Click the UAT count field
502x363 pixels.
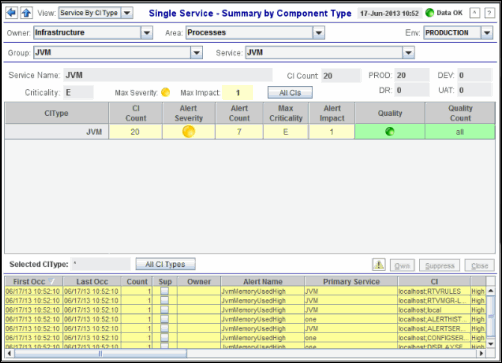[475, 90]
